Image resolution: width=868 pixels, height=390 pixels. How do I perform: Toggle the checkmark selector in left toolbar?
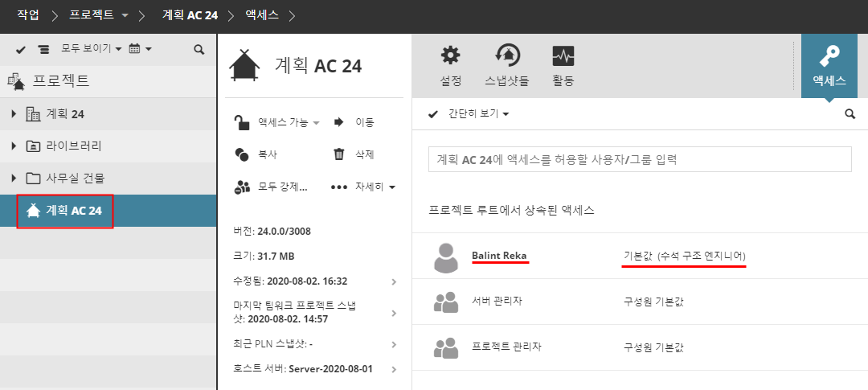(x=21, y=50)
